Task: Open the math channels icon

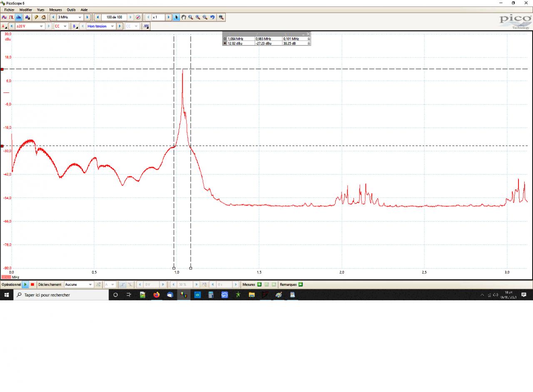Action: [146, 26]
